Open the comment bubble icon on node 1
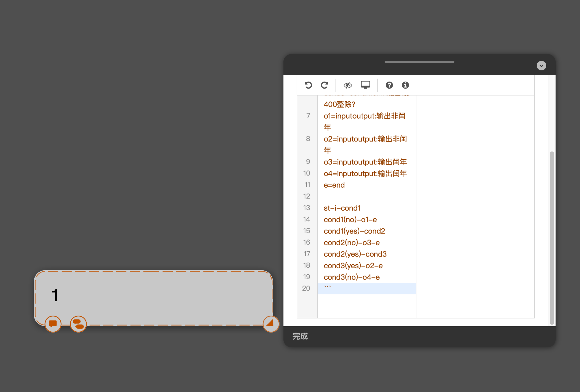The height and width of the screenshot is (392, 580). click(53, 324)
